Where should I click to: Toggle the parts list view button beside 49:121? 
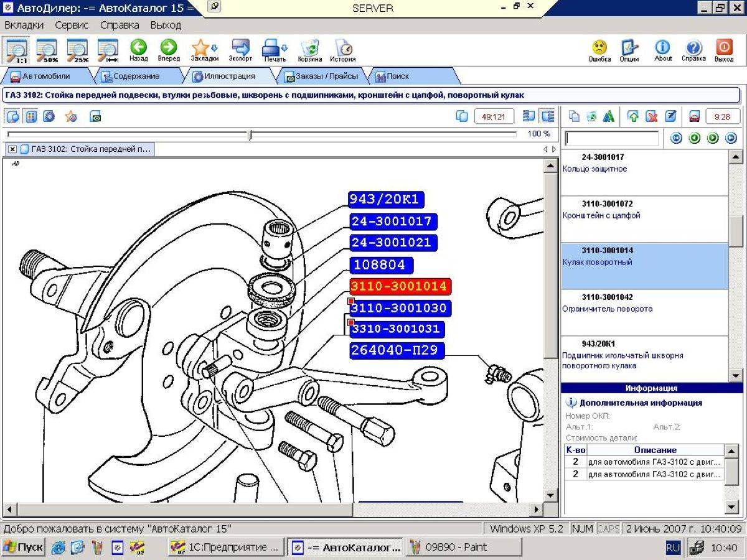(x=529, y=116)
